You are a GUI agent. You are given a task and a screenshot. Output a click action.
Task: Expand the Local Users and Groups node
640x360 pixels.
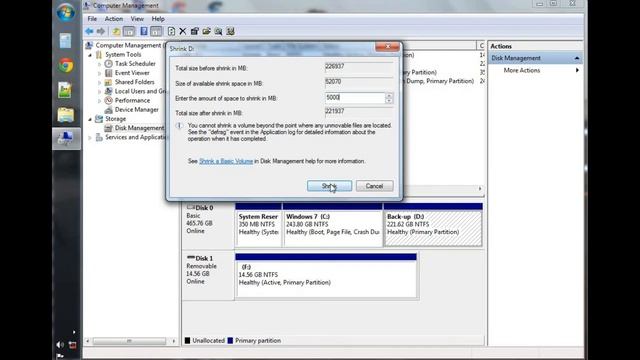coord(100,91)
